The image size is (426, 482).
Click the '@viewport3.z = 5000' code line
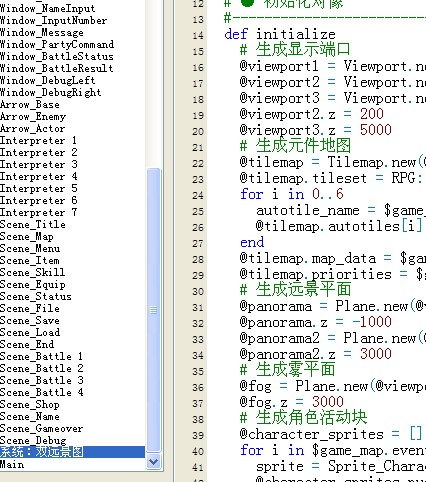pos(315,130)
